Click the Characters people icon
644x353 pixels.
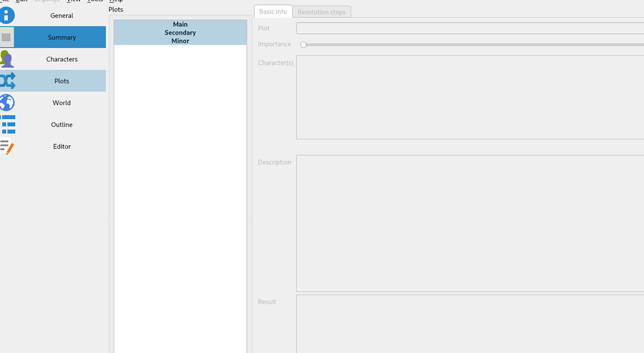7,59
